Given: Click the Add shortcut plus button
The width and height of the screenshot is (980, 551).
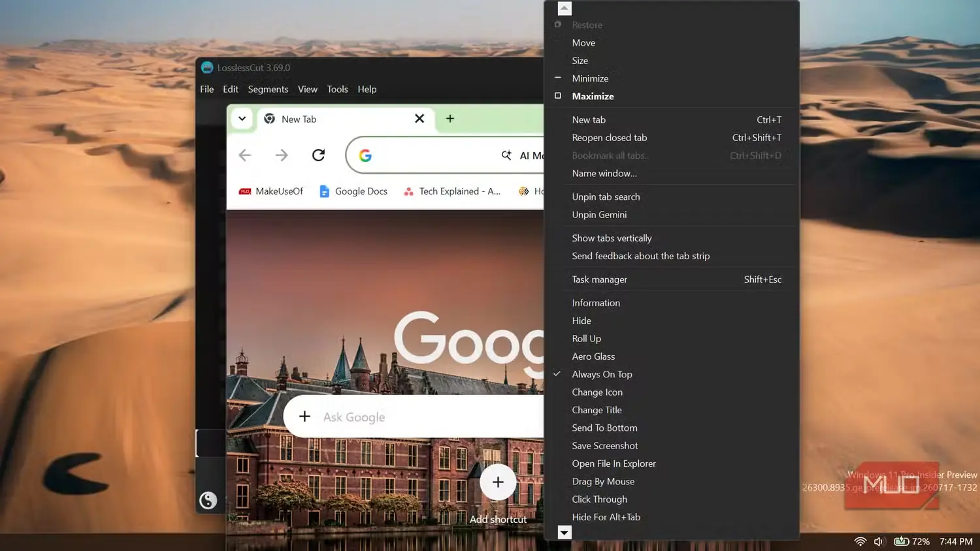Looking at the screenshot, I should coord(498,482).
